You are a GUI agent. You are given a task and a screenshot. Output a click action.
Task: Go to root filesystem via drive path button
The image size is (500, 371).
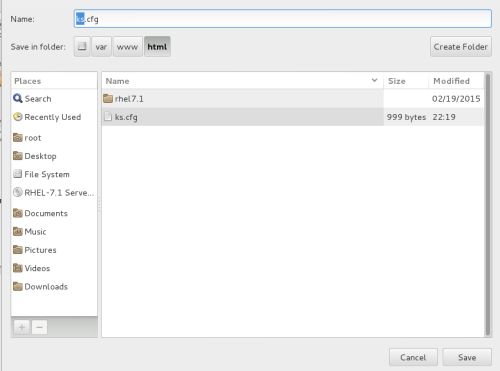click(82, 46)
